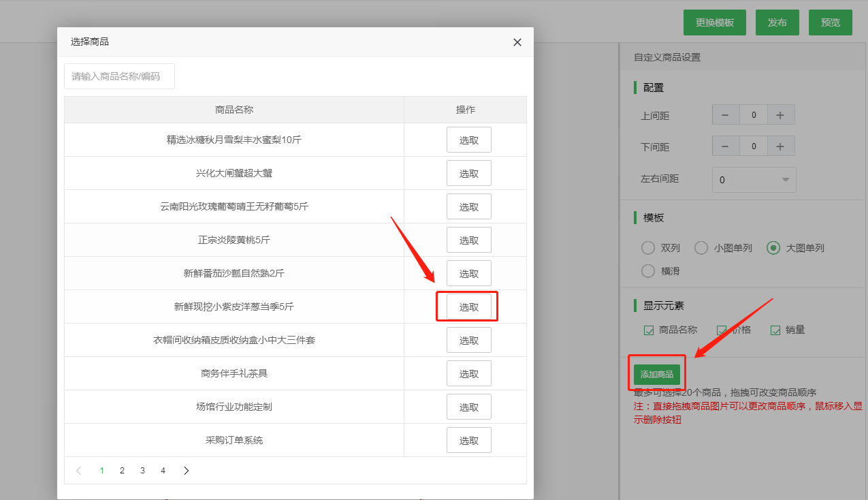Select the 横滑 template layout
Image resolution: width=868 pixels, height=500 pixels.
(647, 270)
